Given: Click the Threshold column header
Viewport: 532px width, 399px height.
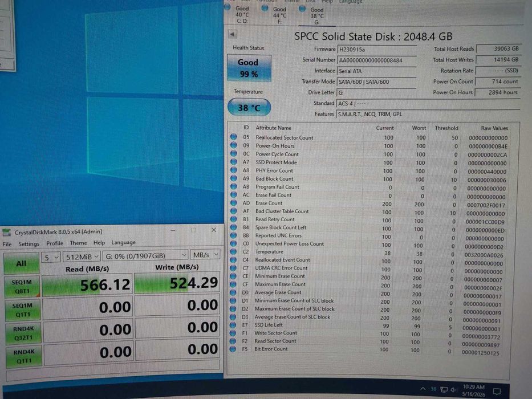Looking at the screenshot, I should coord(446,128).
